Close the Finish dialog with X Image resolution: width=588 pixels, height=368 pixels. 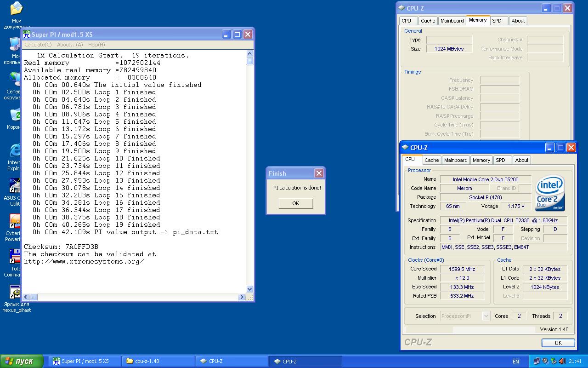(x=319, y=173)
